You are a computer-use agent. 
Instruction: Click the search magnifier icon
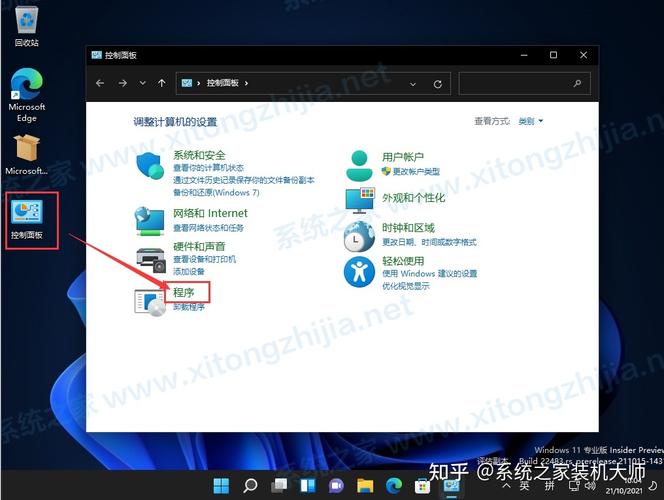[577, 83]
